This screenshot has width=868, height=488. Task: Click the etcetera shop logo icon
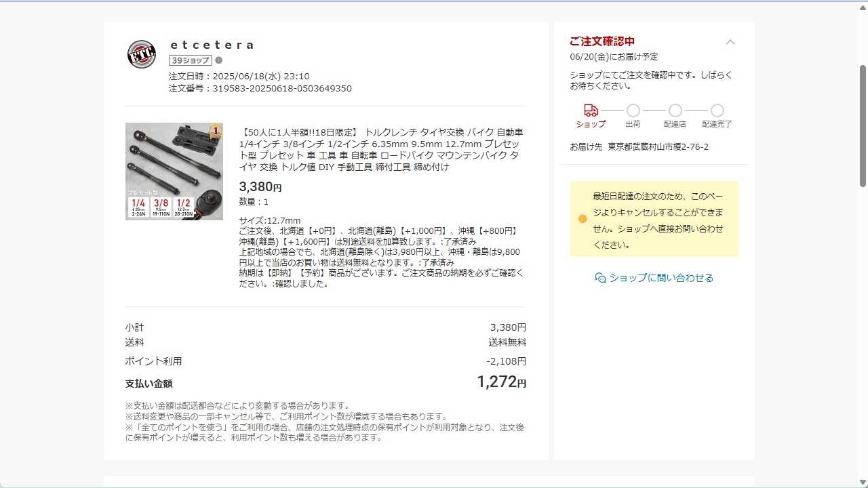142,54
